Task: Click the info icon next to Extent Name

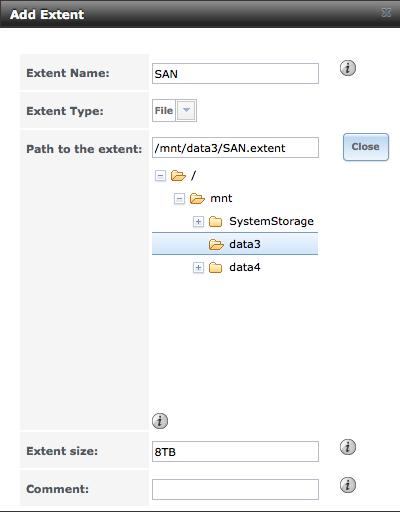Action: coord(348,68)
